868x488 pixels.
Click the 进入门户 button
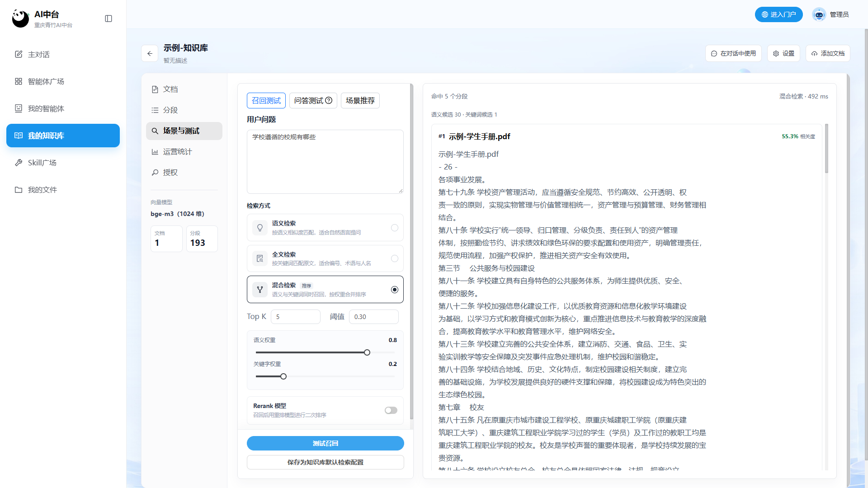778,14
